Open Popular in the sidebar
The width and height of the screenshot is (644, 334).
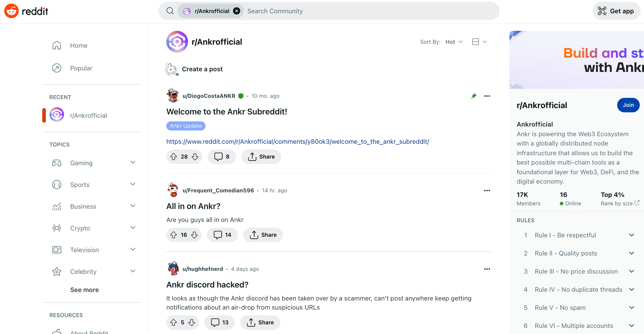[x=81, y=68]
